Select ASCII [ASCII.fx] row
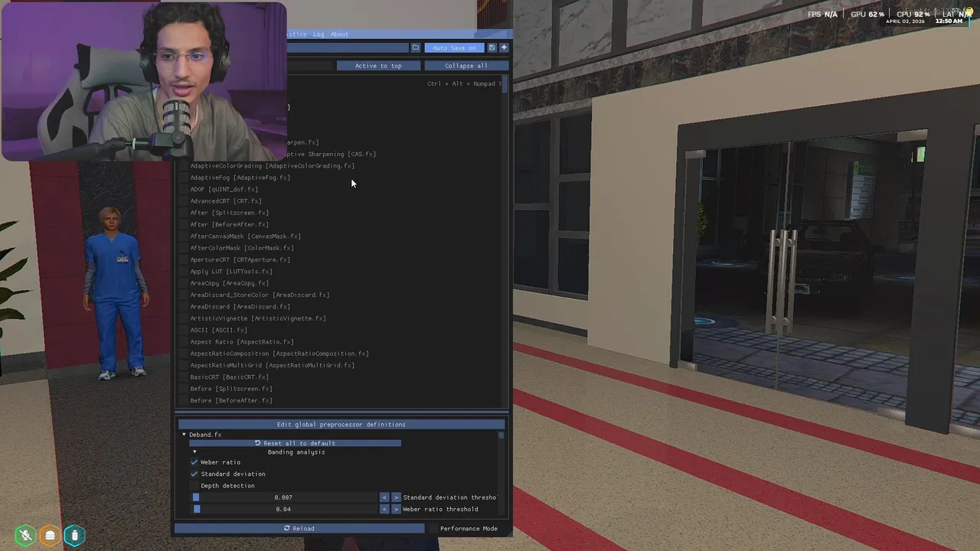Image resolution: width=980 pixels, height=551 pixels. 218,330
